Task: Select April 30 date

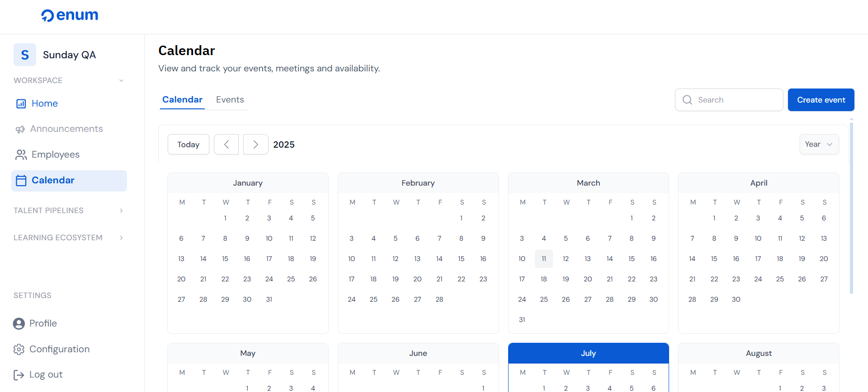Action: pyautogui.click(x=736, y=299)
